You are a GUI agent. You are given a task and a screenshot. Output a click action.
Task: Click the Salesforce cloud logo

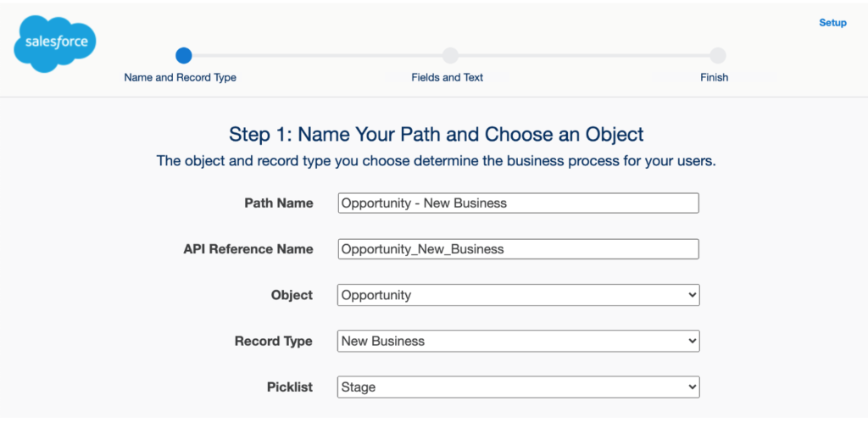pyautogui.click(x=55, y=43)
